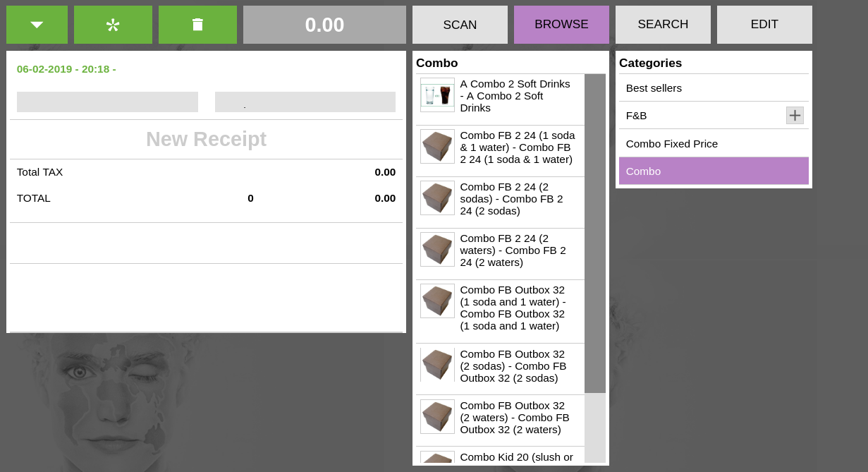The height and width of the screenshot is (472, 868).
Task: Switch to SEARCH mode
Action: [x=663, y=25]
